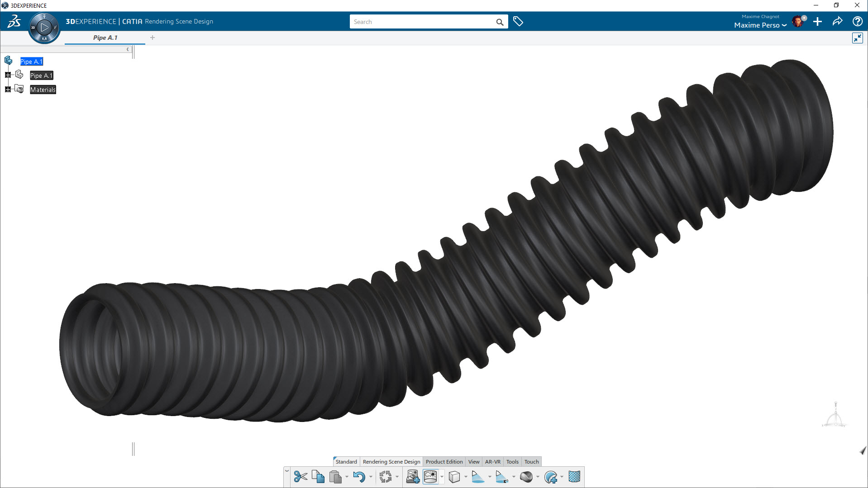The image size is (868, 488).
Task: Click the add sticker icon
Action: point(550,477)
